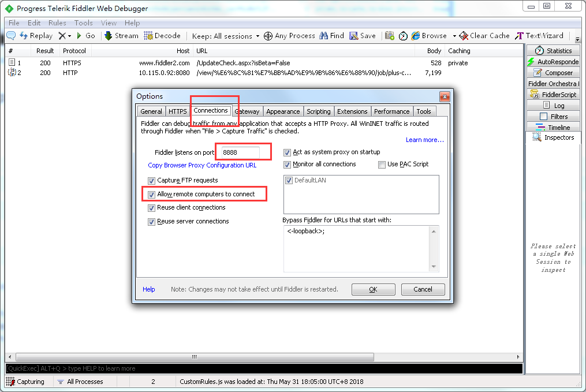Switch to Composer panel tab
586x392 pixels.
(x=554, y=73)
